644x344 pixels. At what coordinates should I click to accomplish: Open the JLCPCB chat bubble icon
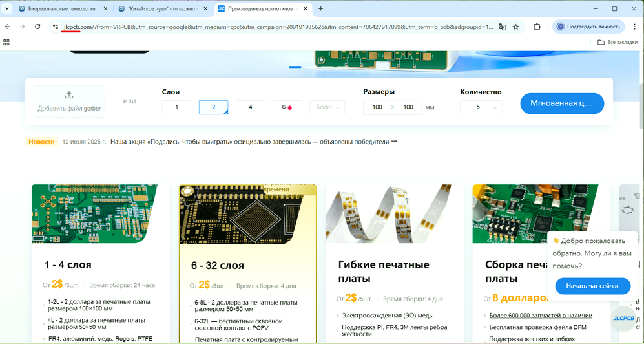pos(624,319)
